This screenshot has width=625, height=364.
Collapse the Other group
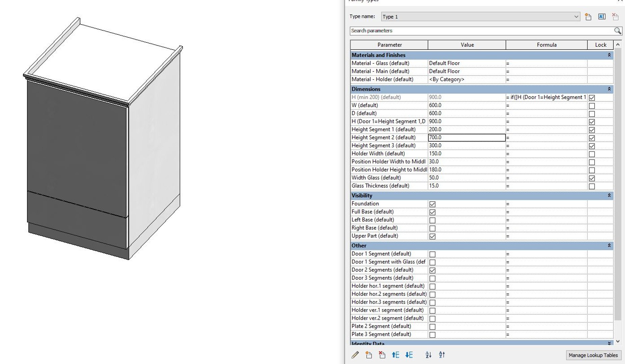coord(609,246)
